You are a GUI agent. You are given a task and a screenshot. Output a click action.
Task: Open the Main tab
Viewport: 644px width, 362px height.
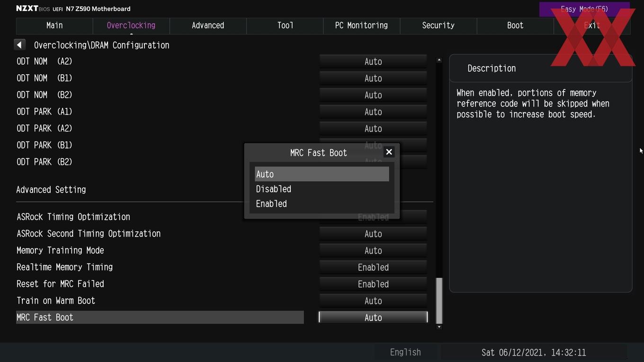pos(54,26)
